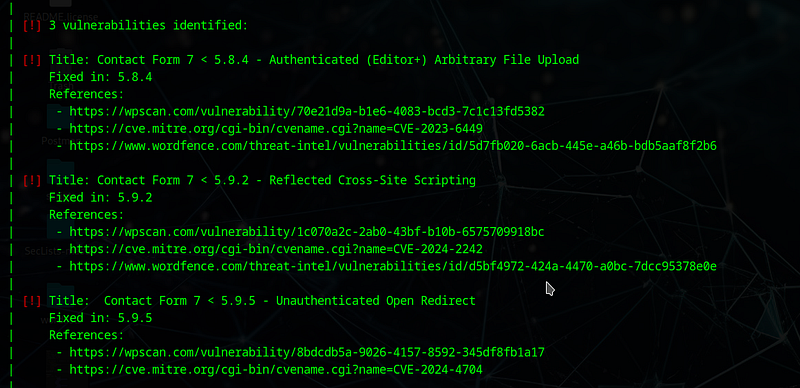
Task: Open the wpscan.com link ending in 7c1c13fd5382
Action: coord(307,111)
